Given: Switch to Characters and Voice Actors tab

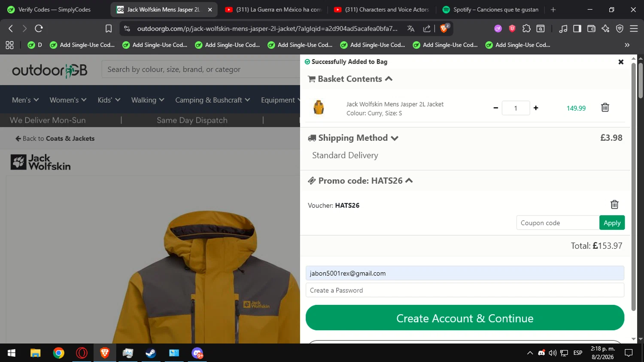Looking at the screenshot, I should tap(382, 9).
